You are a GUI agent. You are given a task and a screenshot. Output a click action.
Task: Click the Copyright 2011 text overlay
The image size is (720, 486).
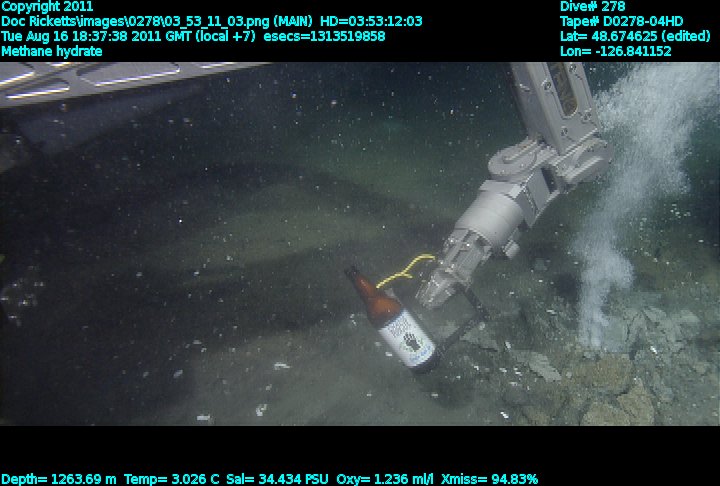point(47,6)
